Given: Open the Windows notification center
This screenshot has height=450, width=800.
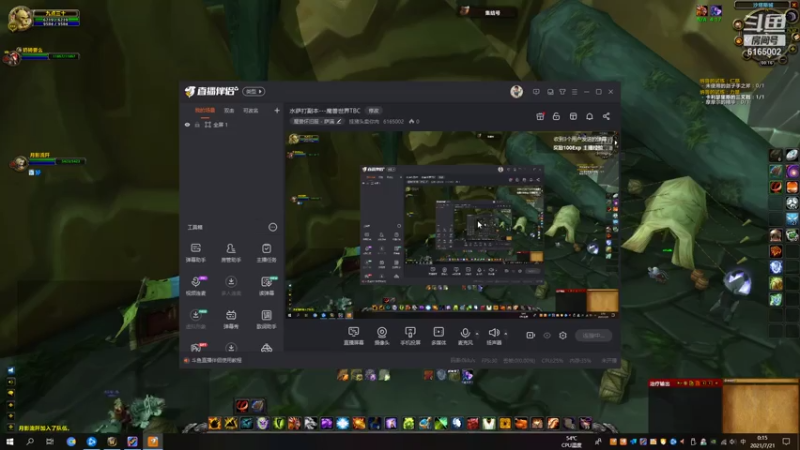Looking at the screenshot, I should coord(786,442).
